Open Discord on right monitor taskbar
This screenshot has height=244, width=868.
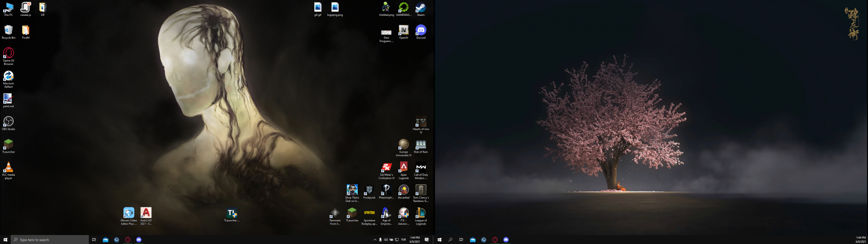pyautogui.click(x=506, y=239)
